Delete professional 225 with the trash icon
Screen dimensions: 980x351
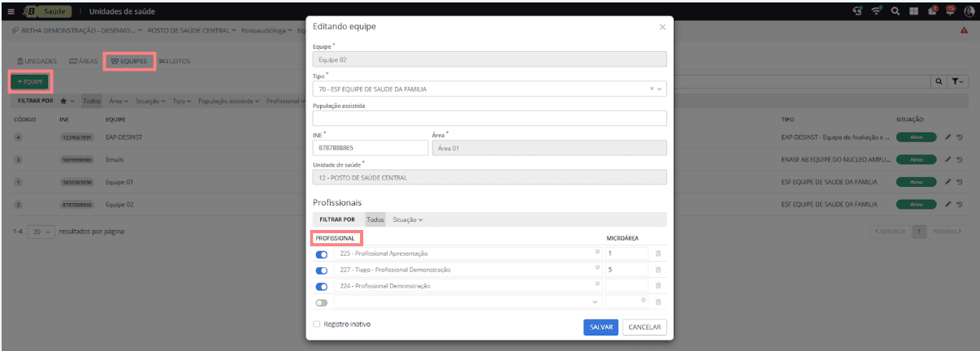click(658, 253)
